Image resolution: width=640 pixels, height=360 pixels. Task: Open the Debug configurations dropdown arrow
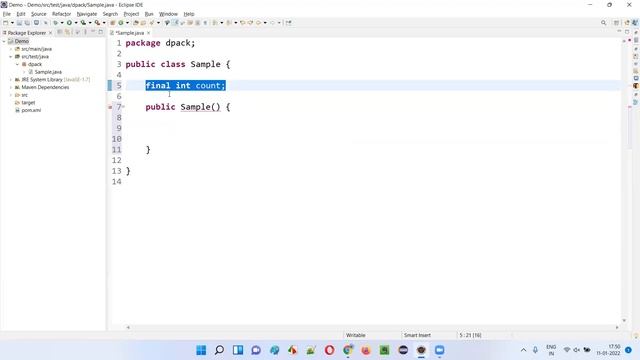coord(62,23)
